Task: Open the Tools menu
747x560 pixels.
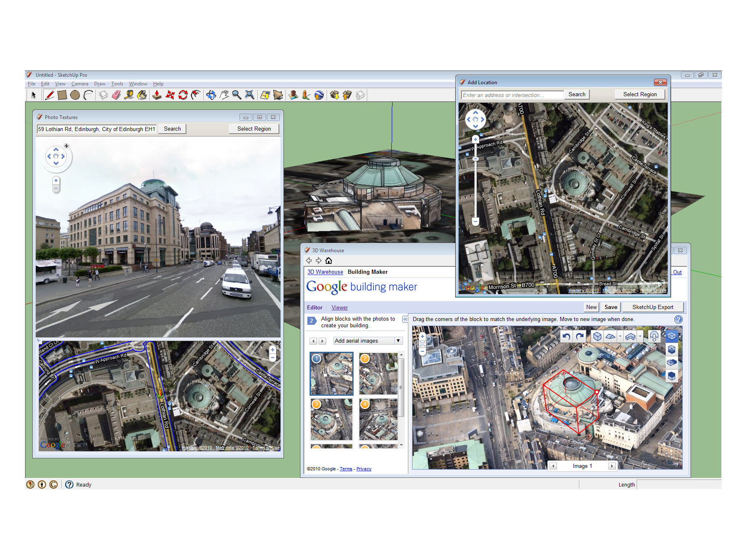Action: click(x=117, y=84)
